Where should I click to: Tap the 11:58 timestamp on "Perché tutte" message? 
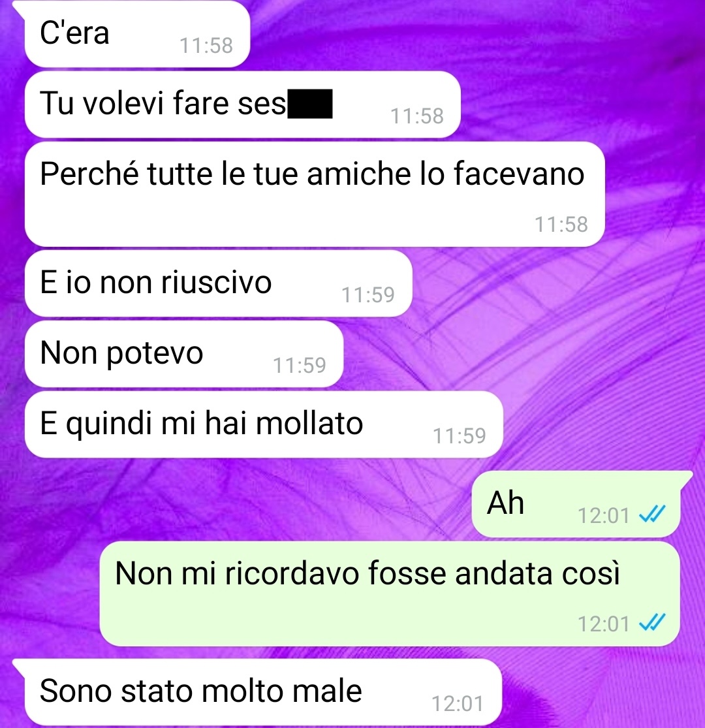click(561, 224)
